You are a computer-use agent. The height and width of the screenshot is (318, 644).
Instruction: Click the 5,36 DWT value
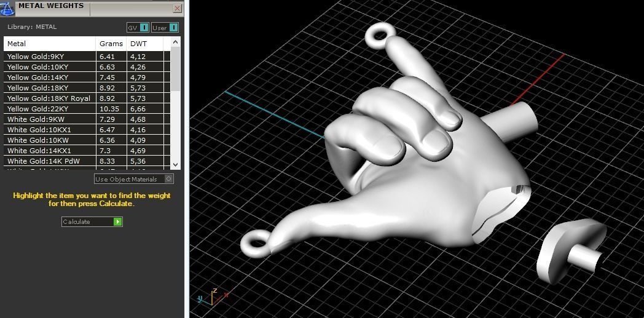pyautogui.click(x=138, y=161)
